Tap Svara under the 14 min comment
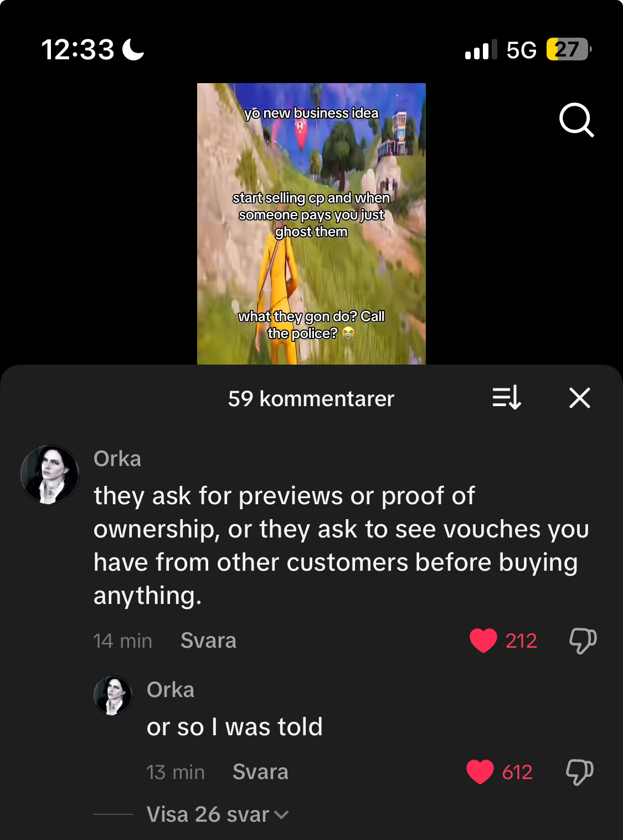 click(208, 641)
